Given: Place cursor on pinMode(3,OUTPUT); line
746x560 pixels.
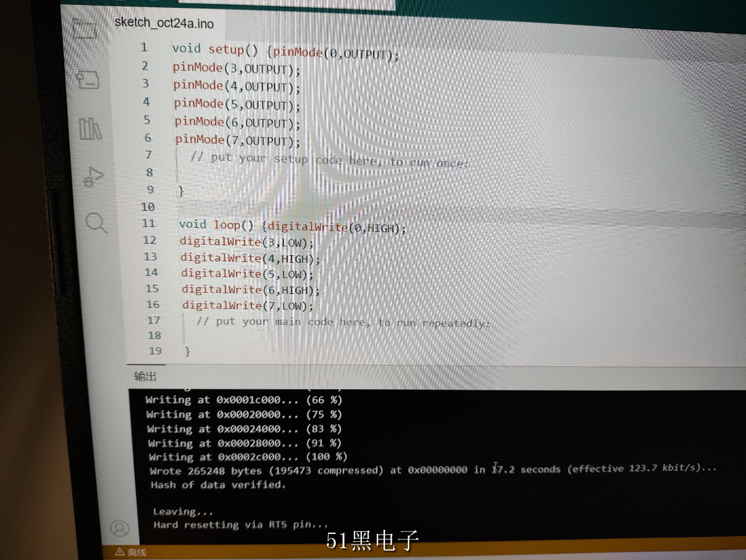Looking at the screenshot, I should point(237,68).
